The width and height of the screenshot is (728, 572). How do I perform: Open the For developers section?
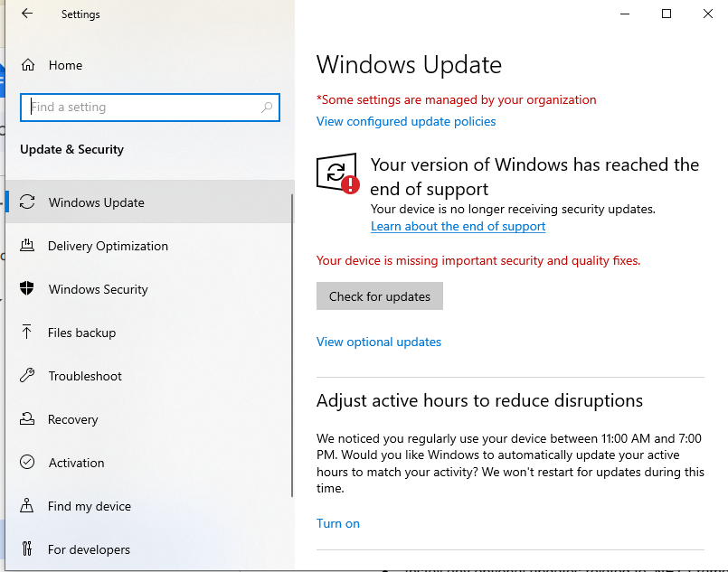click(x=89, y=549)
